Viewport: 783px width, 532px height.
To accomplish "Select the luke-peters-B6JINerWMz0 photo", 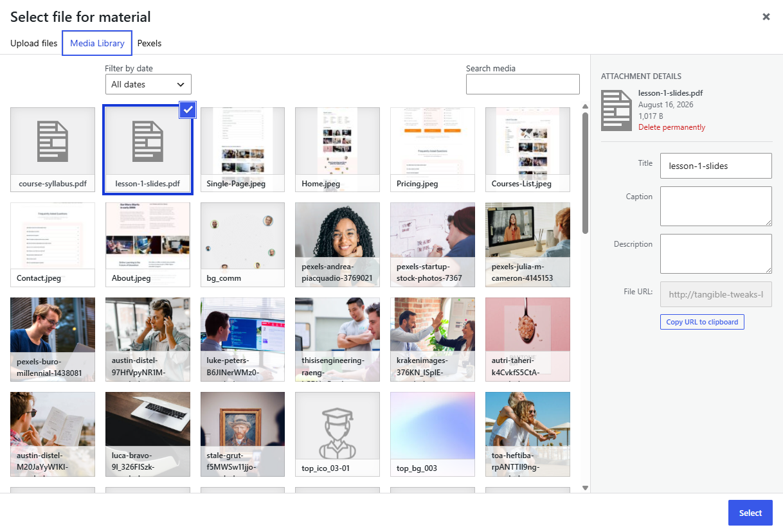I will coord(243,340).
